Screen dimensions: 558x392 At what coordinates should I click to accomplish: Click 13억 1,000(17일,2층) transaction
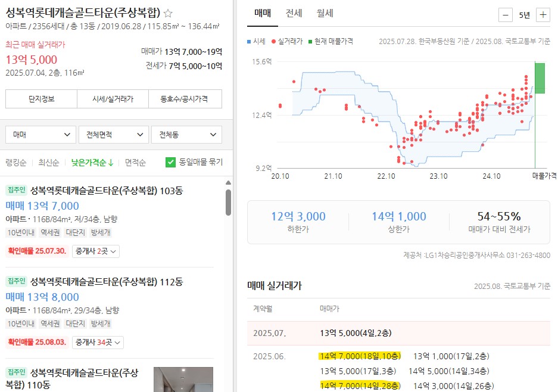tap(451, 356)
